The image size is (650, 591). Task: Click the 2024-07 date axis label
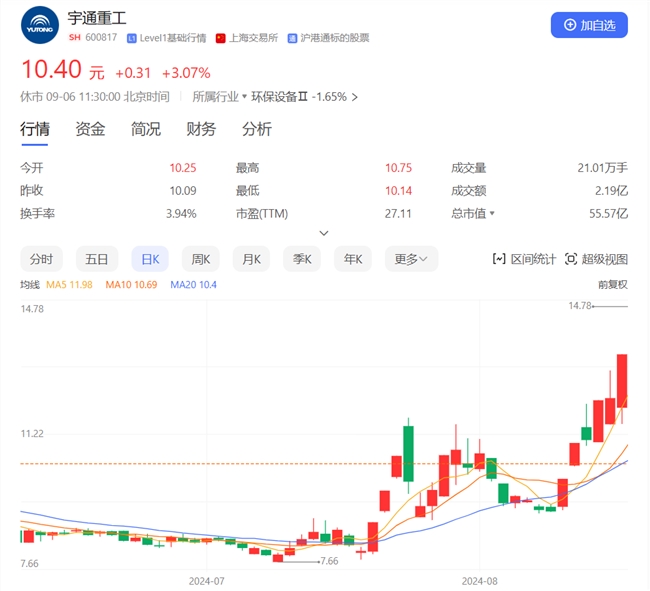coord(206,581)
